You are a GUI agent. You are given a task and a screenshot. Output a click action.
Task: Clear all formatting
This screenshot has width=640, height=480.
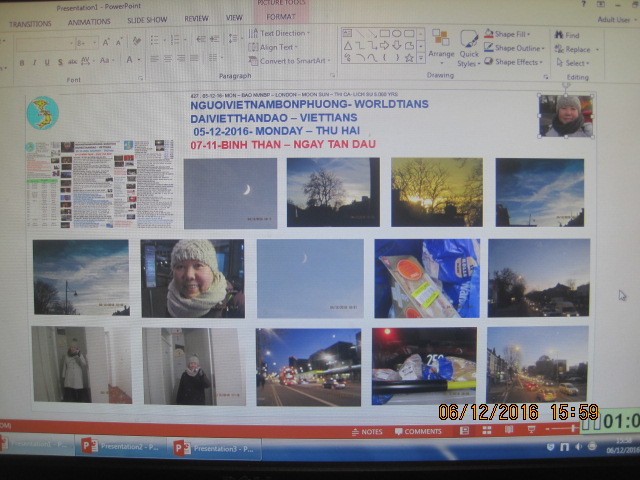coord(137,41)
